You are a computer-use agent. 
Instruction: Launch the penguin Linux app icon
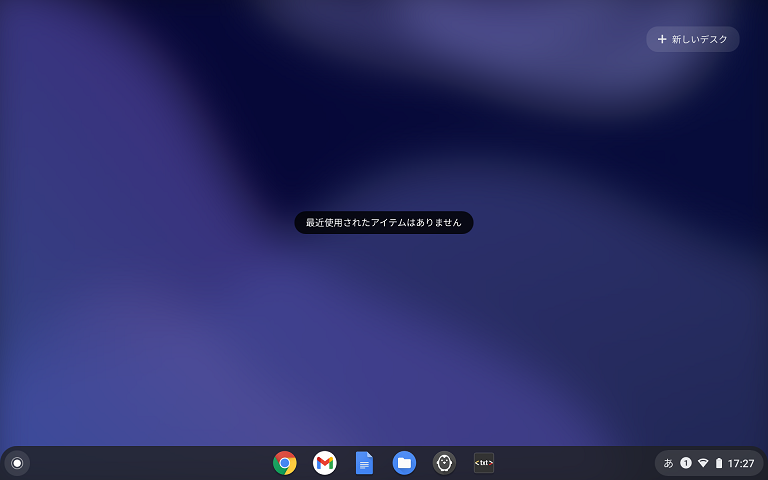[x=444, y=463]
